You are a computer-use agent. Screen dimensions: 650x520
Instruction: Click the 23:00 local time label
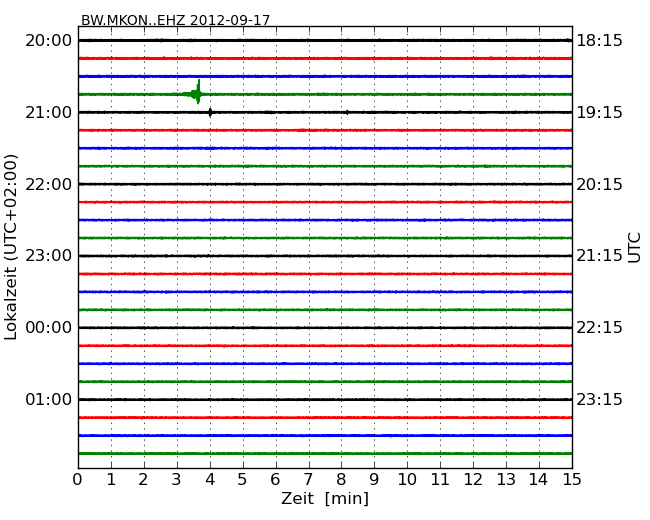click(x=49, y=255)
